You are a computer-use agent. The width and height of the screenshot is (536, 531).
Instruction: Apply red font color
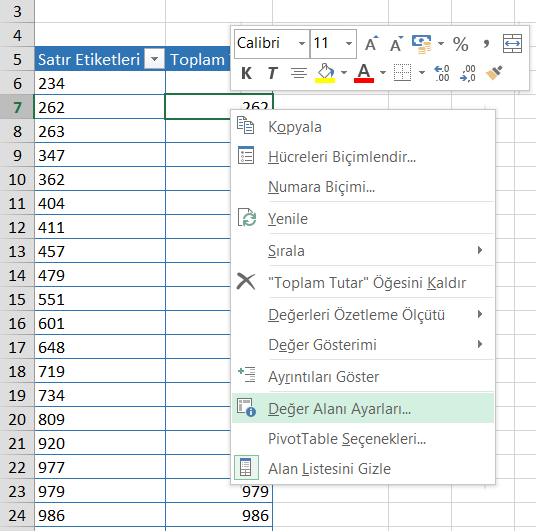364,73
